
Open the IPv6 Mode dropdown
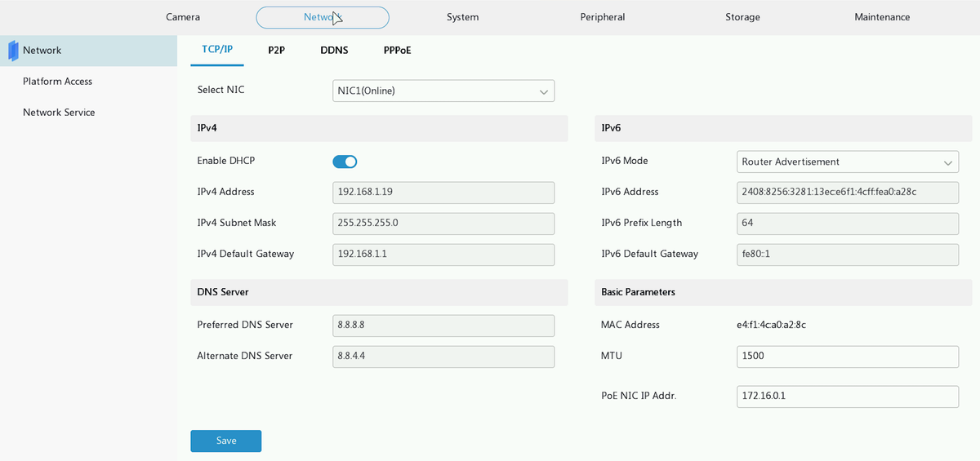[848, 162]
